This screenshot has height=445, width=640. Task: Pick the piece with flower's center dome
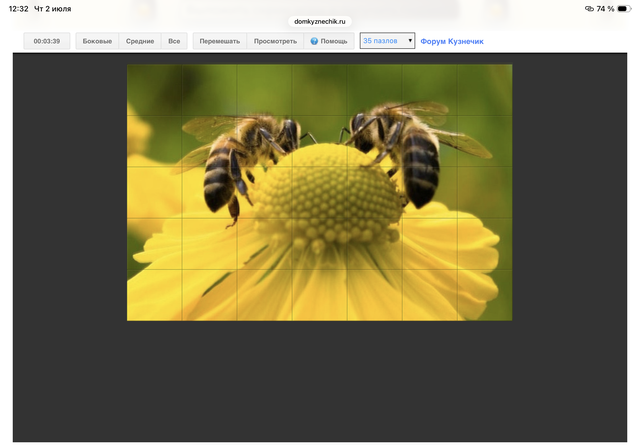coord(320,192)
